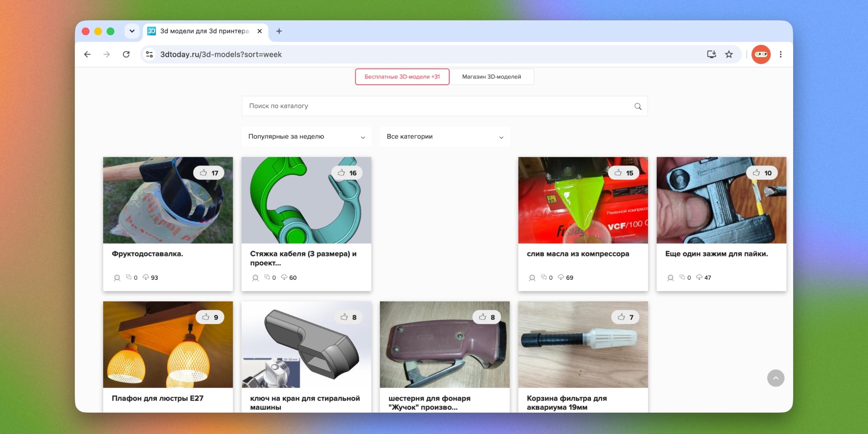Screen dimensions: 868x434
Task: View comments on слив масла card
Action: pyautogui.click(x=547, y=277)
